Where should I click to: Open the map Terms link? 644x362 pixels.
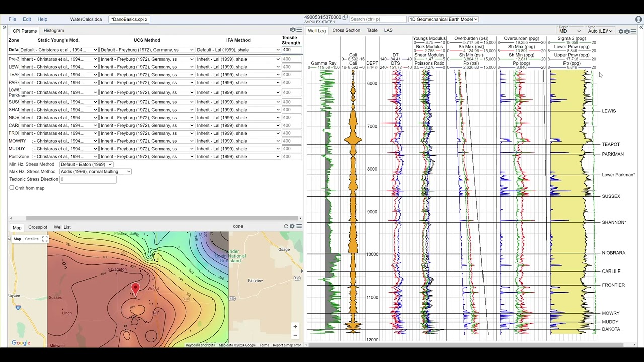264,345
